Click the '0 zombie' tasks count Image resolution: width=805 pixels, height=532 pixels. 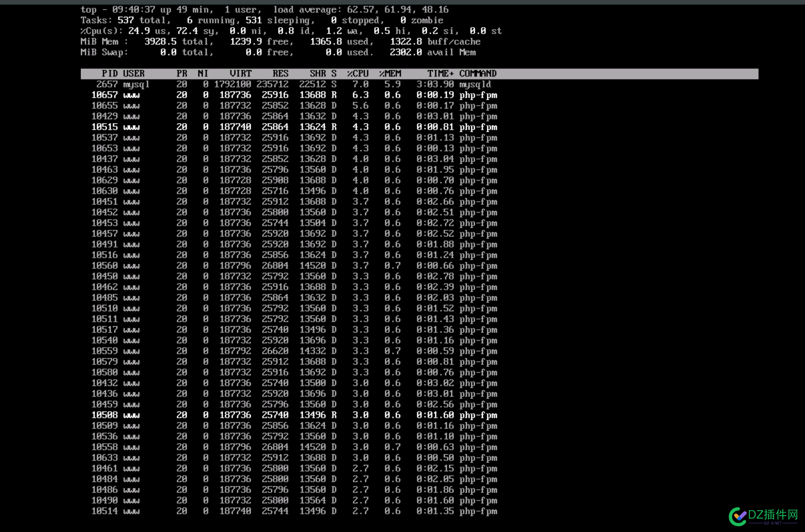click(x=422, y=20)
